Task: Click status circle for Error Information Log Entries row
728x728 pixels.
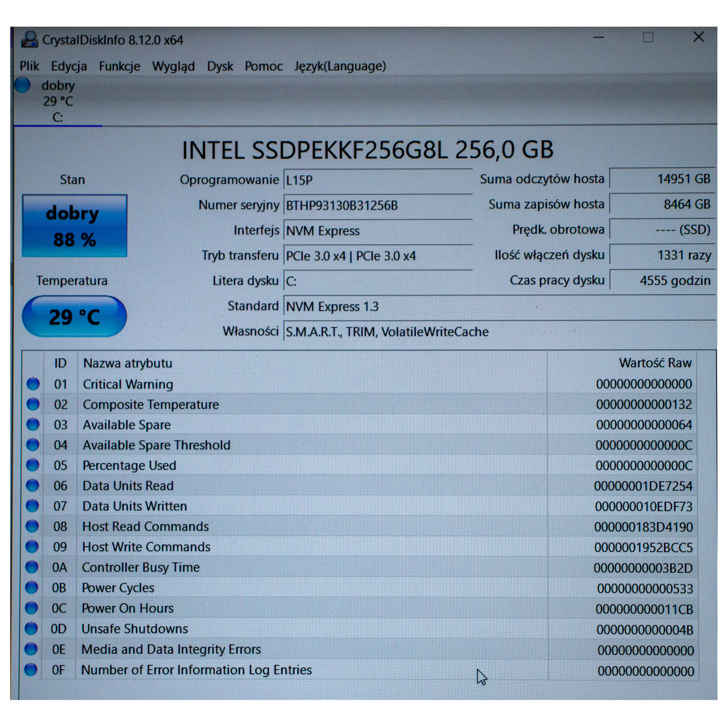Action: (x=31, y=669)
